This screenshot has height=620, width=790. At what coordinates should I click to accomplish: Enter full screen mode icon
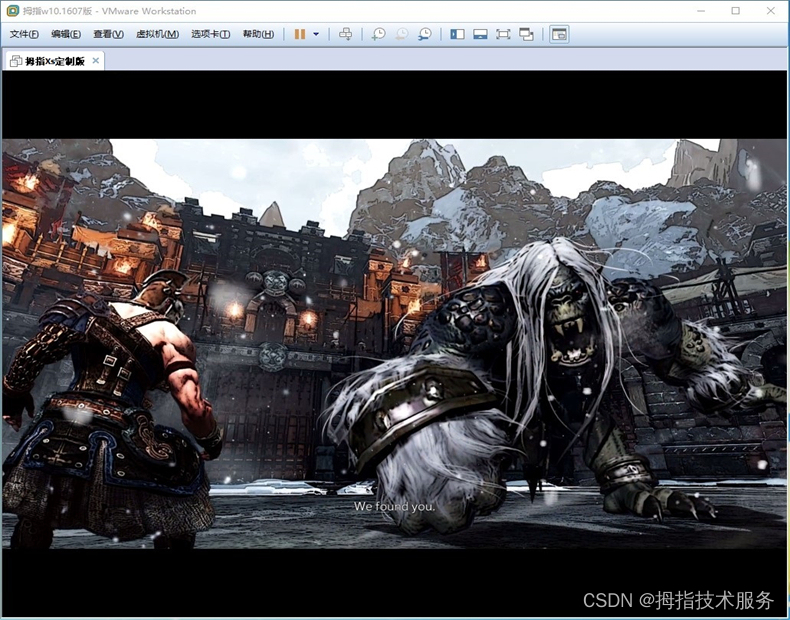(x=503, y=34)
